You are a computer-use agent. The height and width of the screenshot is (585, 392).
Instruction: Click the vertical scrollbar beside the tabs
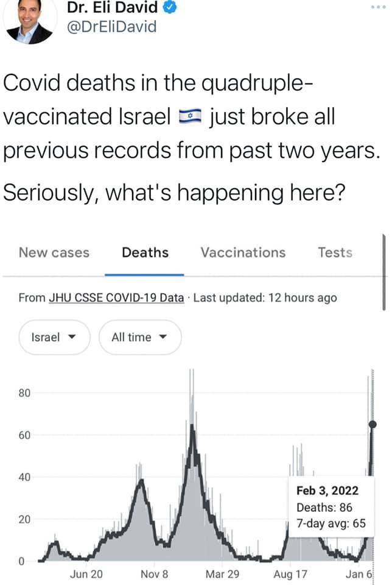[384, 272]
